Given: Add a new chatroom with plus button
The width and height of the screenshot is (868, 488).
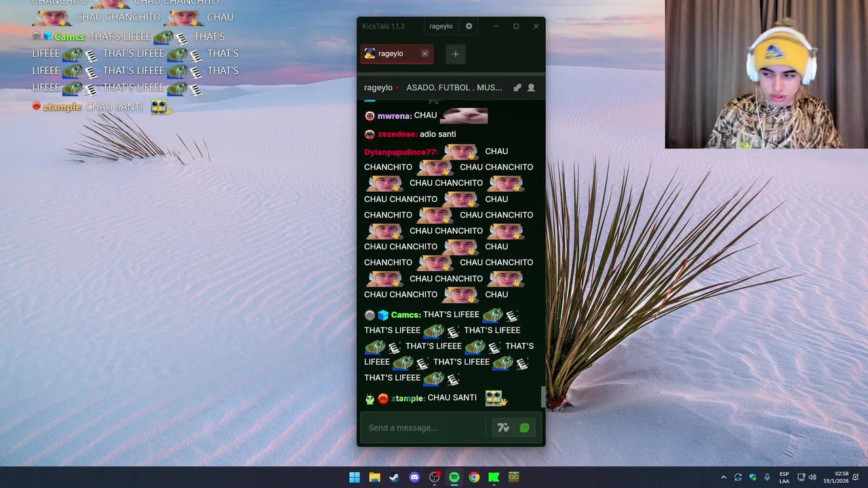Looking at the screenshot, I should coord(456,54).
